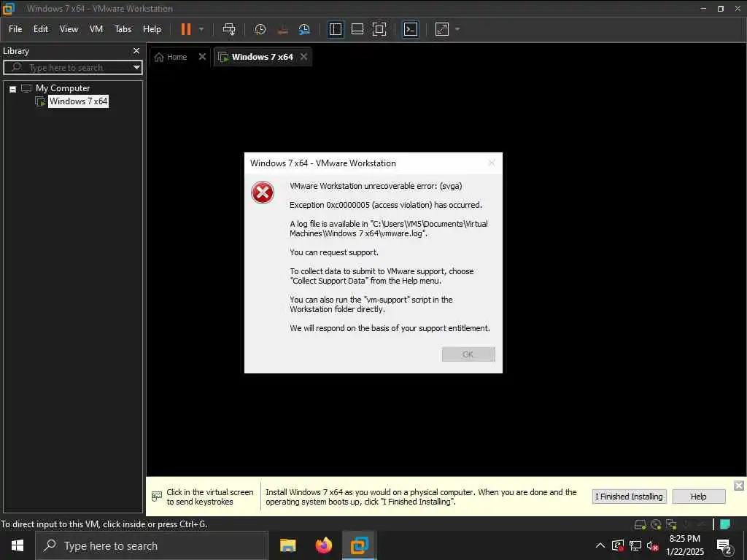Dismiss the yellow installation hint bar
Screen dimensions: 747x560
click(x=739, y=486)
